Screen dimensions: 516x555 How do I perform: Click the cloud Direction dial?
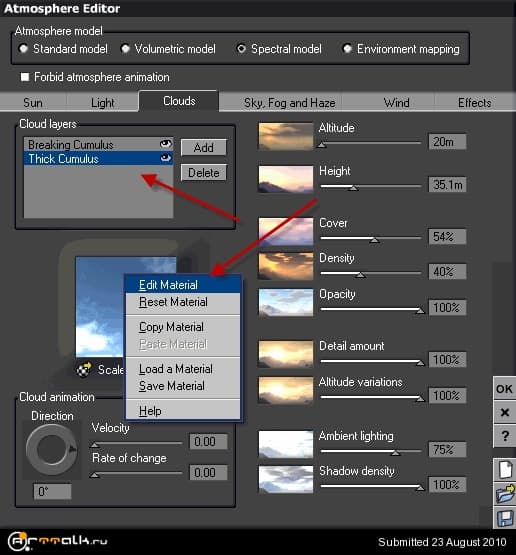[x=52, y=450]
